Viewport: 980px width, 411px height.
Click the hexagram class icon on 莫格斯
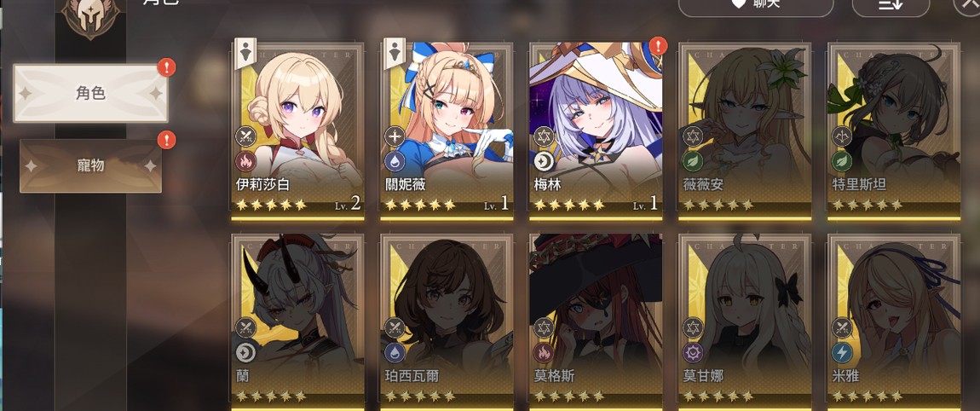coord(544,327)
